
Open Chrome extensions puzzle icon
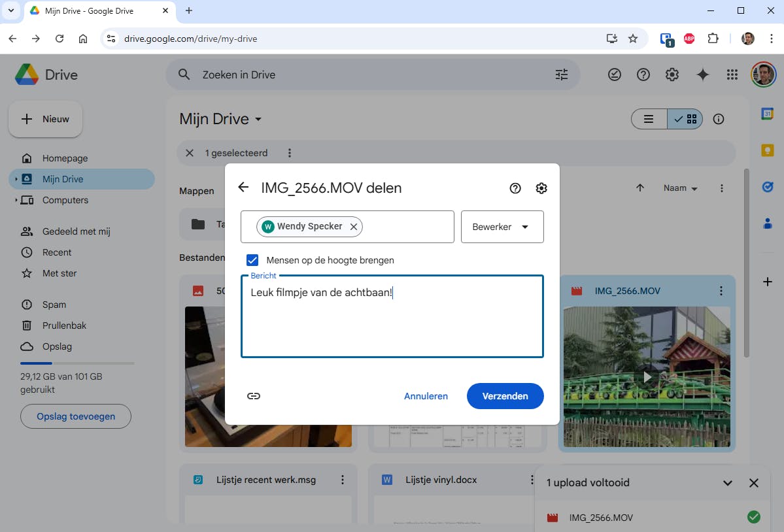coord(713,39)
